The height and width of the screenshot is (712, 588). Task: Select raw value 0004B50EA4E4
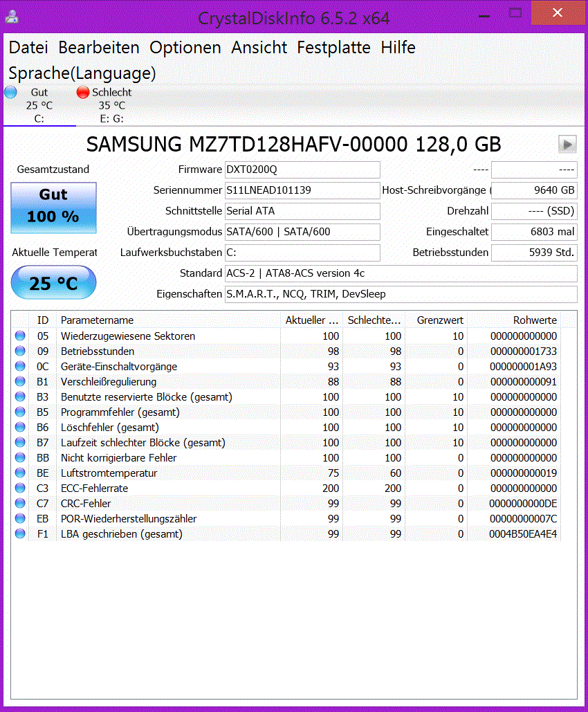click(x=523, y=534)
